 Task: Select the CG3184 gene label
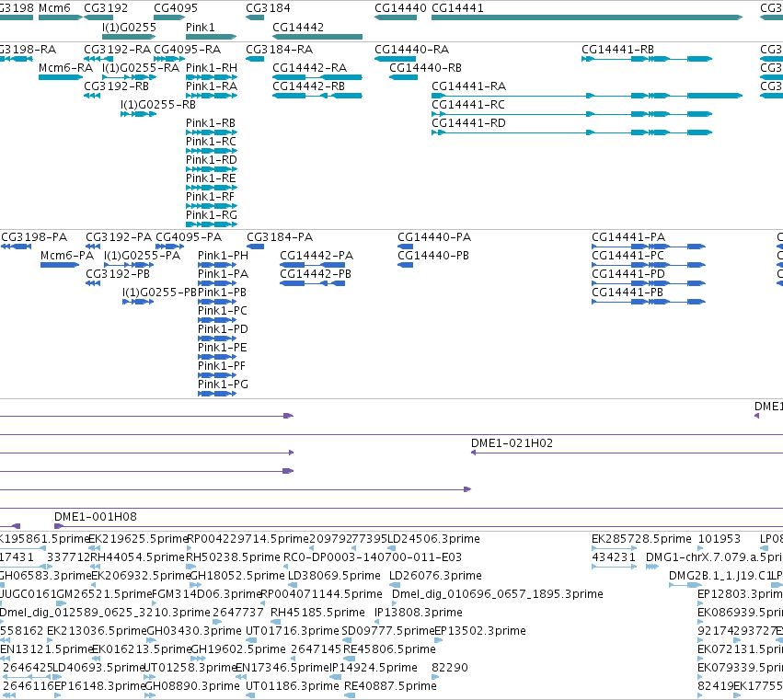tap(268, 8)
